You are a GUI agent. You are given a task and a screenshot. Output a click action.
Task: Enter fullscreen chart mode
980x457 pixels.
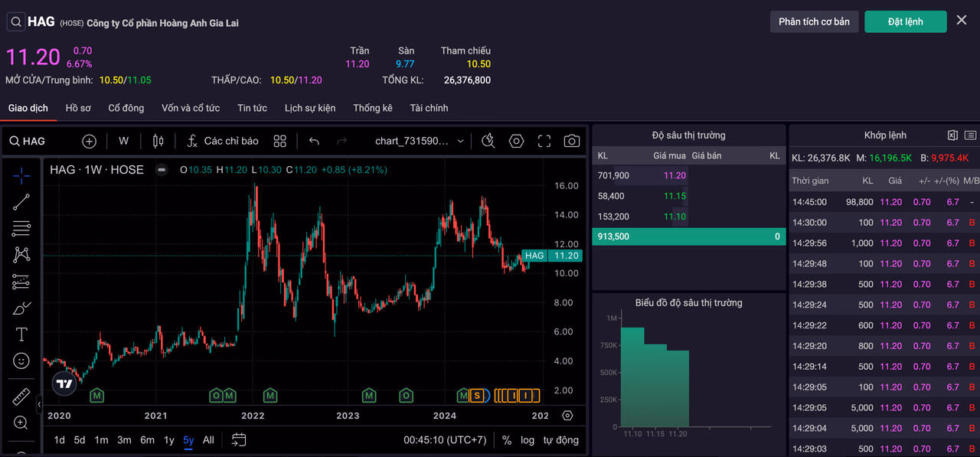click(x=544, y=141)
